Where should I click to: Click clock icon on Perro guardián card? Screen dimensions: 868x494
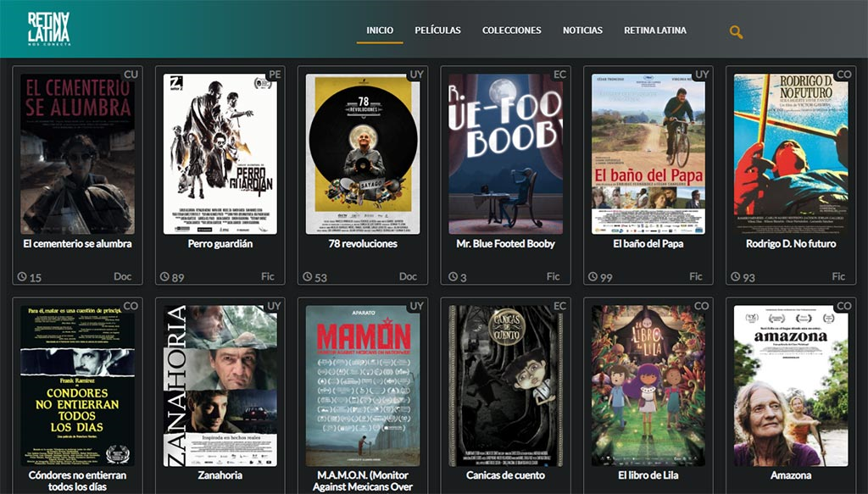pos(165,276)
